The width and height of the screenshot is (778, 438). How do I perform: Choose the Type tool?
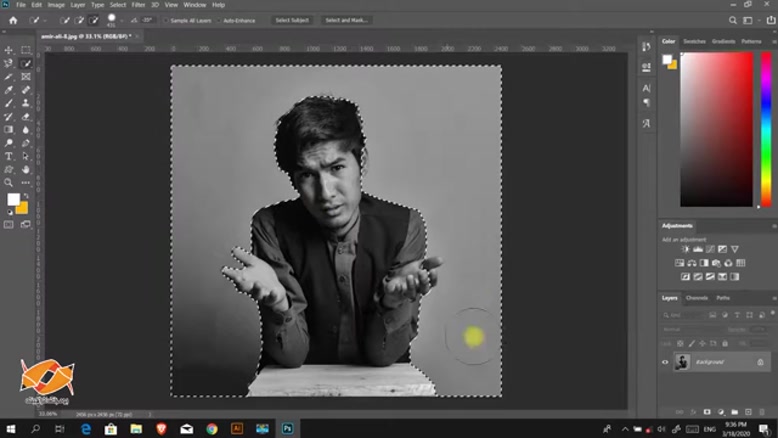9,157
